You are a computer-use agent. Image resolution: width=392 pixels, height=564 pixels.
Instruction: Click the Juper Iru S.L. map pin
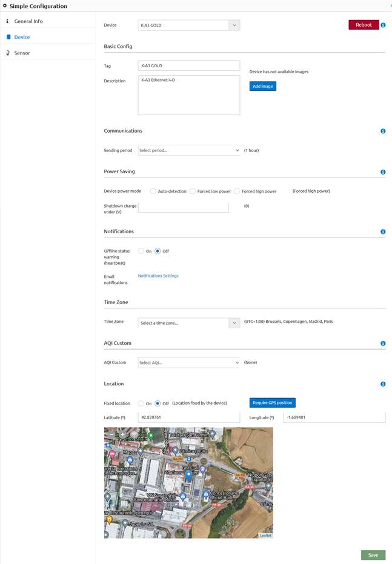click(x=125, y=523)
